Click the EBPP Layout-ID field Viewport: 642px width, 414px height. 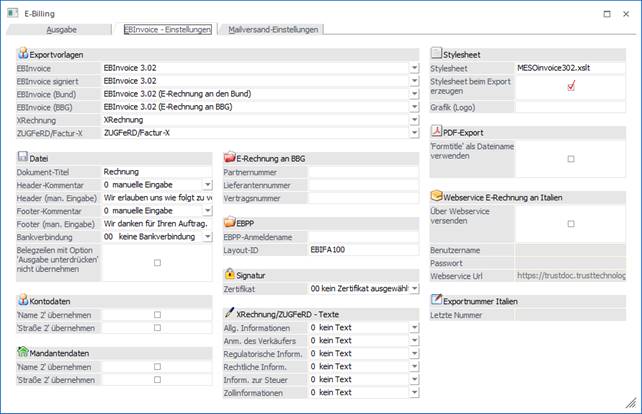362,249
